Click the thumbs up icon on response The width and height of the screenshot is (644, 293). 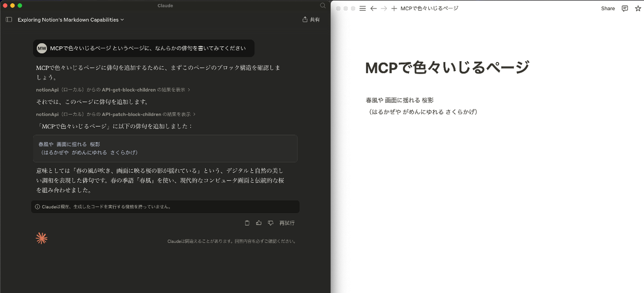(259, 223)
